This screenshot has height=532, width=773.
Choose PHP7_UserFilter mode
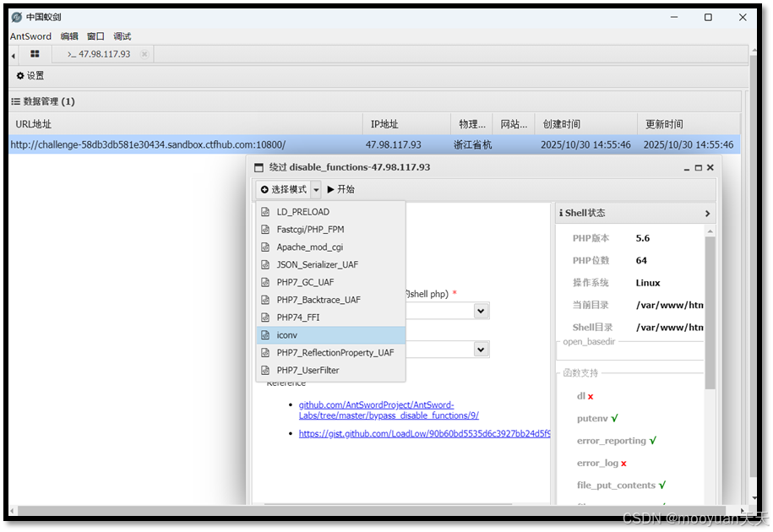pyautogui.click(x=331, y=370)
